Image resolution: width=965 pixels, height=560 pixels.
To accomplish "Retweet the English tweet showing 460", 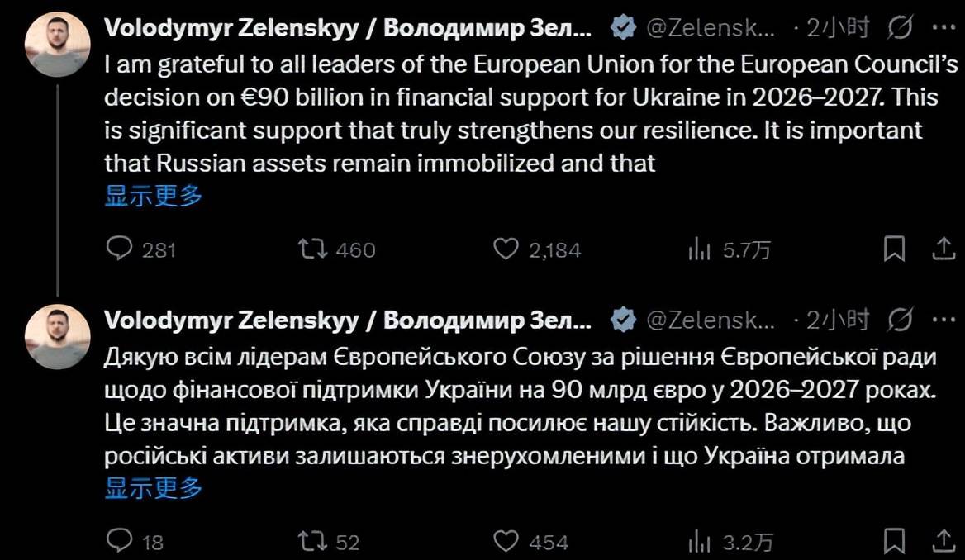I will [314, 249].
